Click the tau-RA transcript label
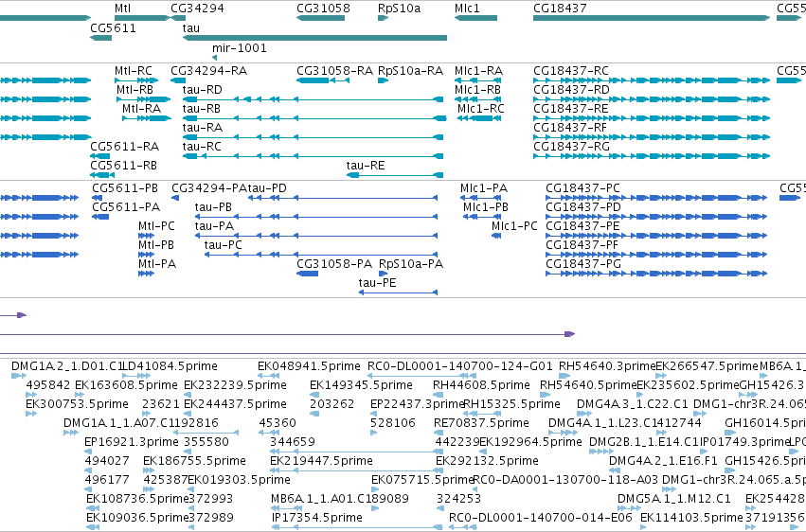 point(203,128)
